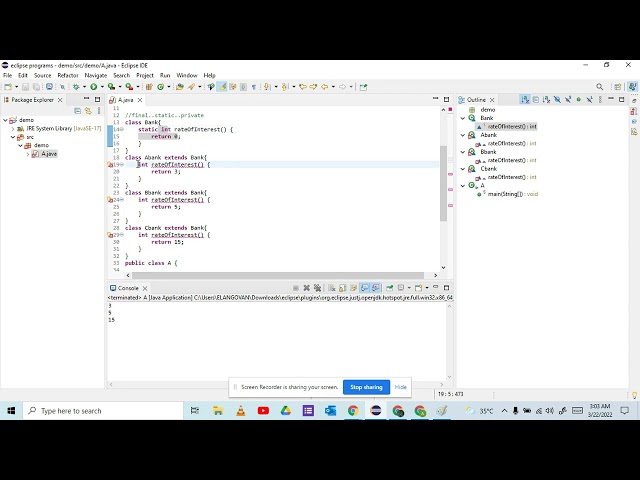Click the Next Annotation toolbar icon

[267, 87]
